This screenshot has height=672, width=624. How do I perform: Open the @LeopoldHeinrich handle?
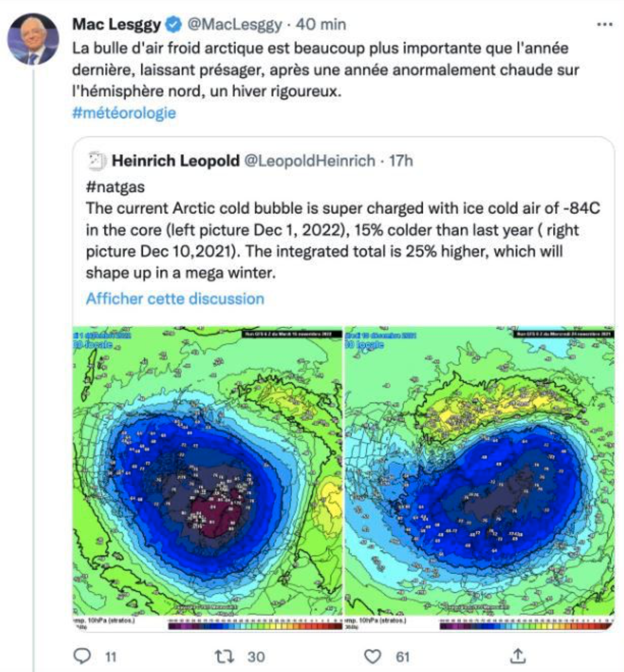(x=309, y=161)
